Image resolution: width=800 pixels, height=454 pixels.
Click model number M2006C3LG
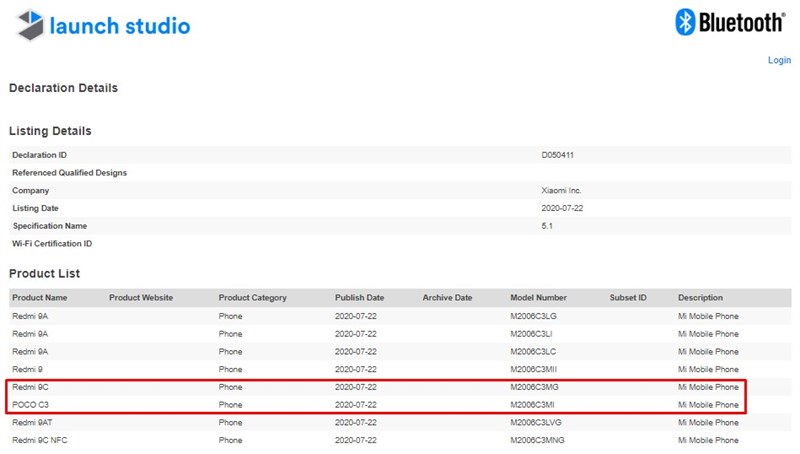tap(533, 316)
